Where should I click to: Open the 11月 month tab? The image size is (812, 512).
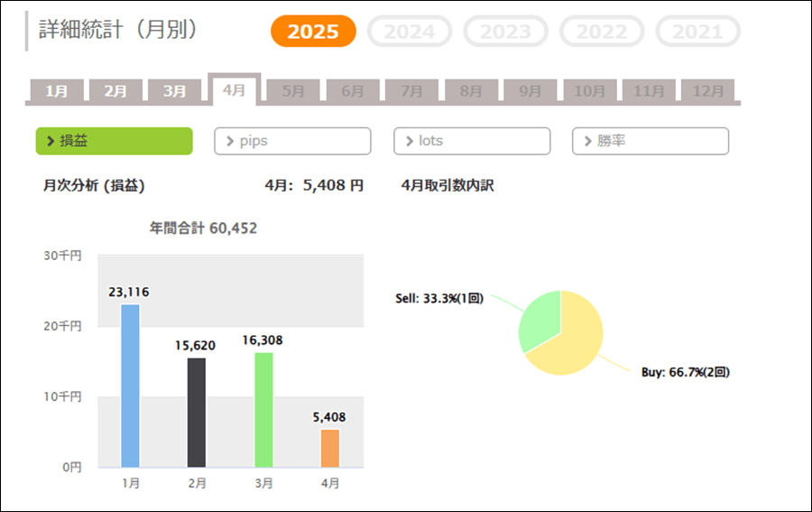(x=649, y=90)
